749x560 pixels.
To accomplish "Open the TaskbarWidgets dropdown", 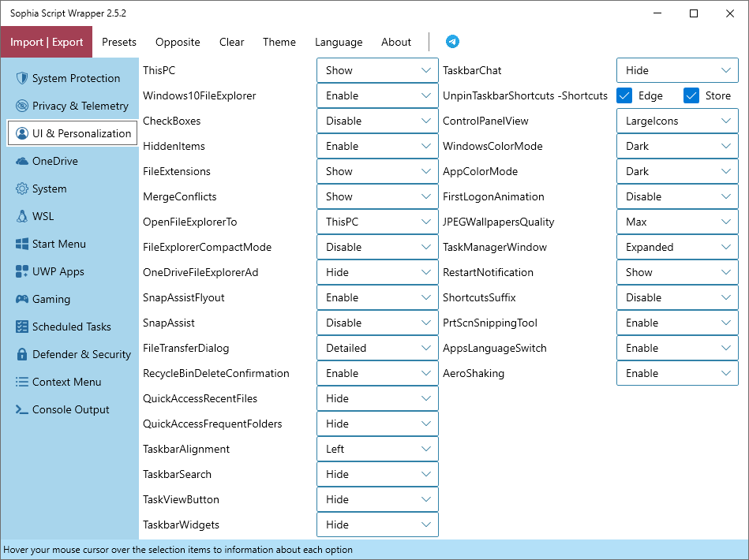I will (377, 525).
